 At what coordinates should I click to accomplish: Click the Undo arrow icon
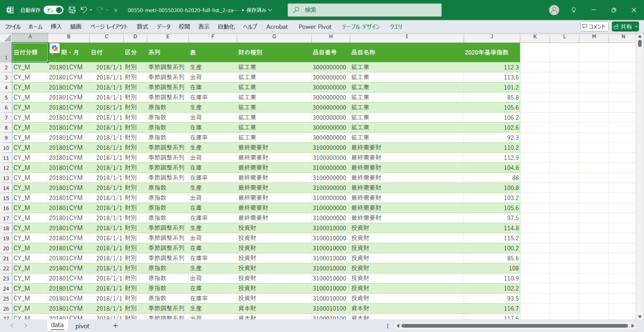point(83,10)
